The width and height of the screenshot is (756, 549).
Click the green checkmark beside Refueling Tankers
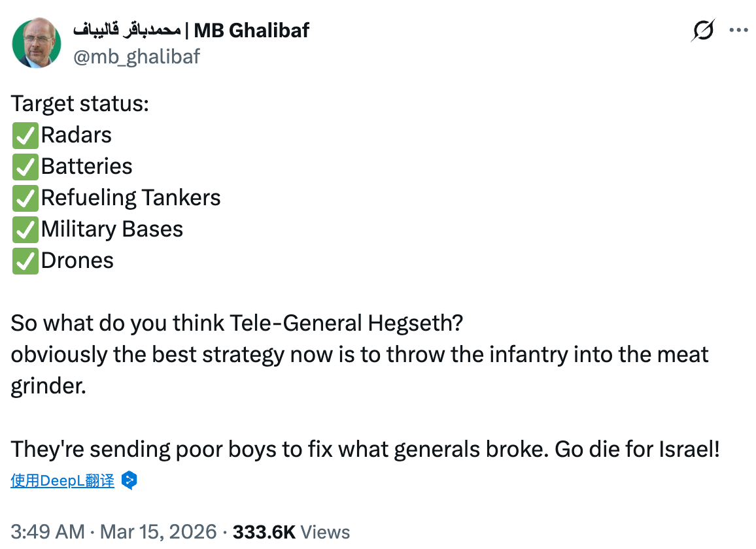click(x=25, y=198)
